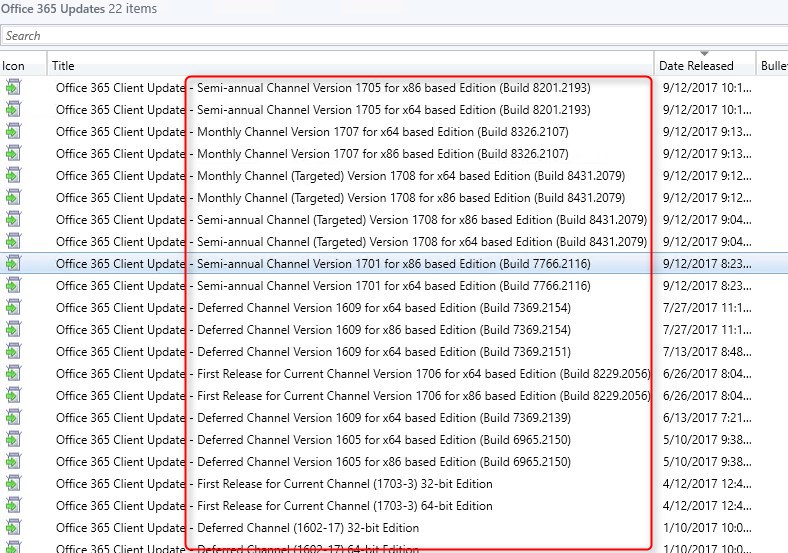This screenshot has width=788, height=553.
Task: Select title 'Deferred Channel Version 1605 for x64'
Action: pyautogui.click(x=314, y=440)
